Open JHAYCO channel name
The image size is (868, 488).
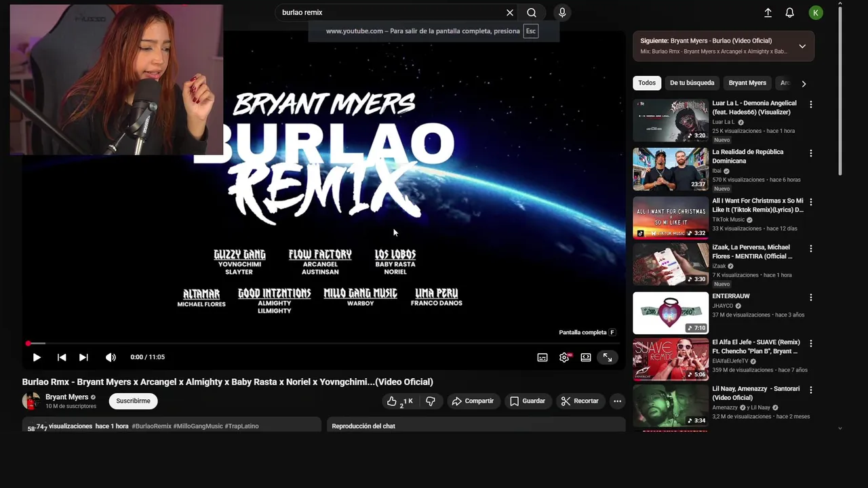[x=722, y=306]
